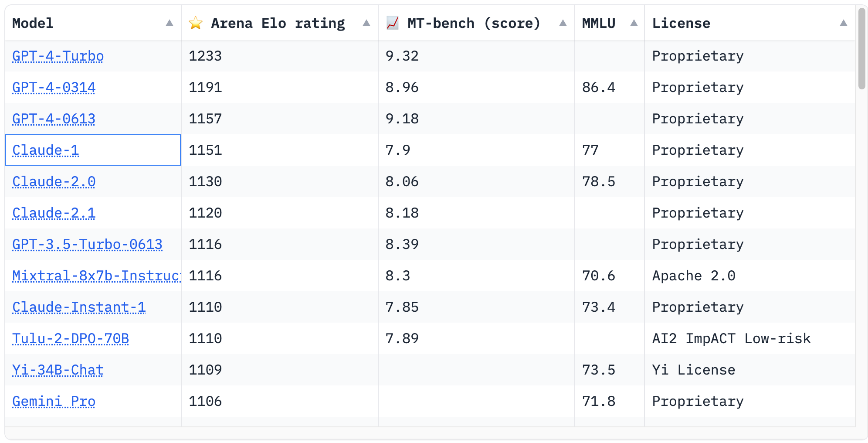This screenshot has width=868, height=443.
Task: Click the chart icon beside MT-bench
Action: click(x=393, y=23)
